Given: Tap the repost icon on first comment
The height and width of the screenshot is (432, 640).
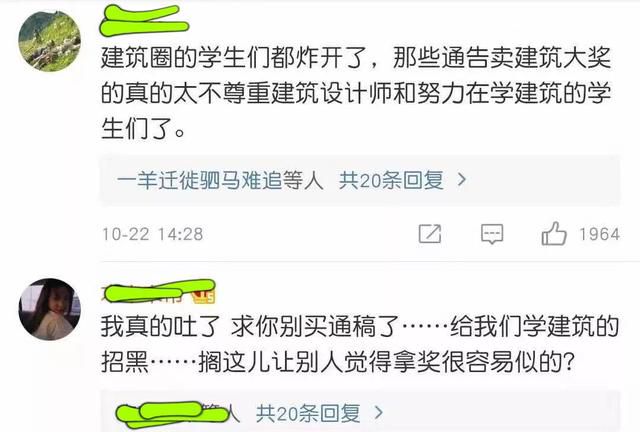Looking at the screenshot, I should [430, 234].
